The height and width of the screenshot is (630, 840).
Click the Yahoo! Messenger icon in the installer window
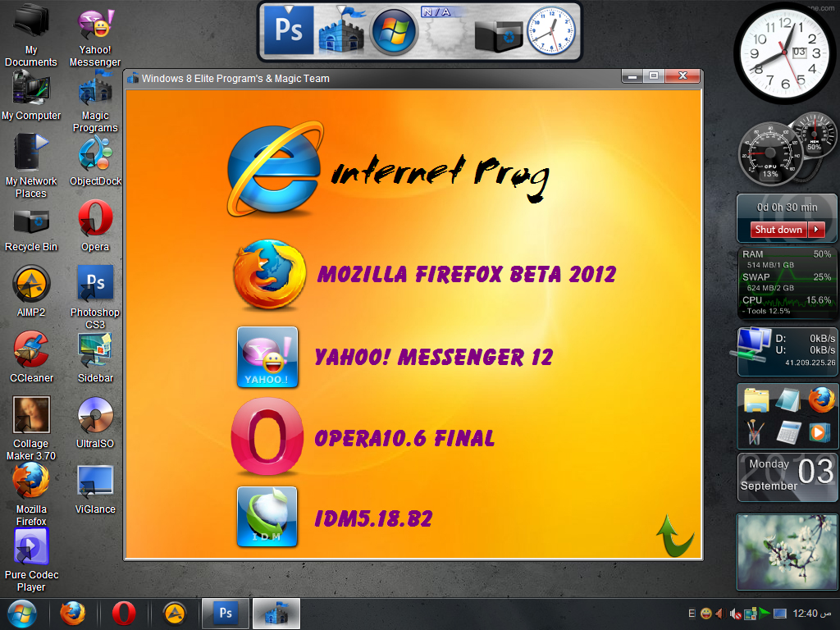(267, 357)
